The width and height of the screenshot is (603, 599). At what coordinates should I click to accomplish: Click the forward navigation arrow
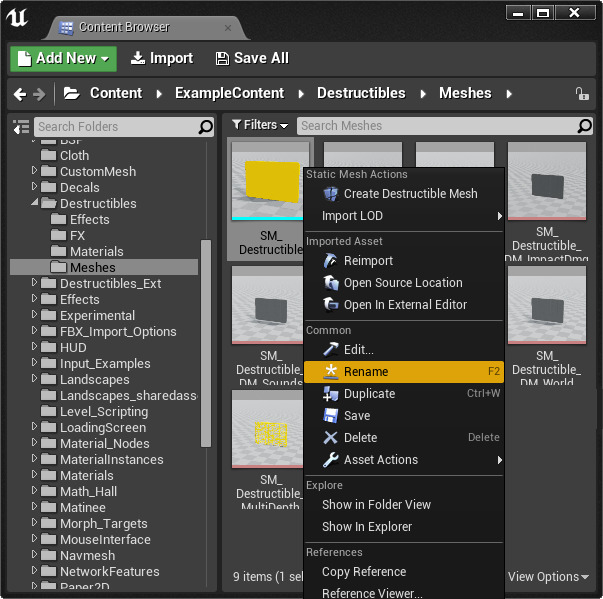pos(39,94)
